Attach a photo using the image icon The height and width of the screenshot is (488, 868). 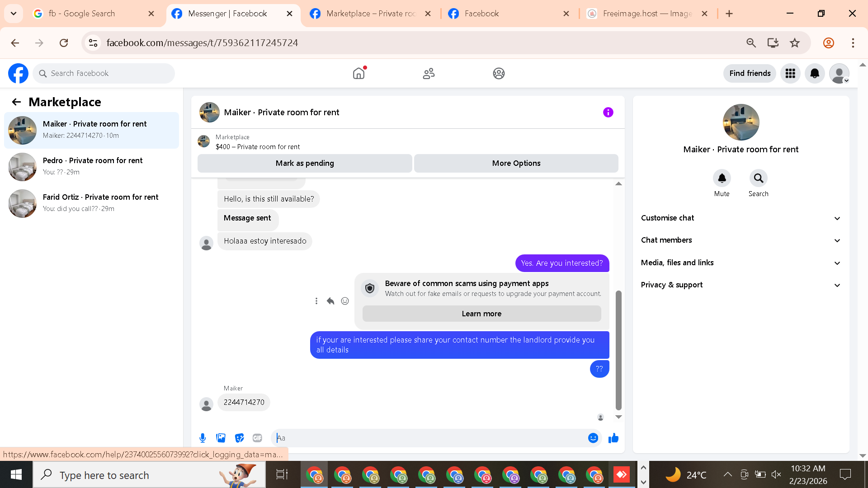(x=221, y=438)
